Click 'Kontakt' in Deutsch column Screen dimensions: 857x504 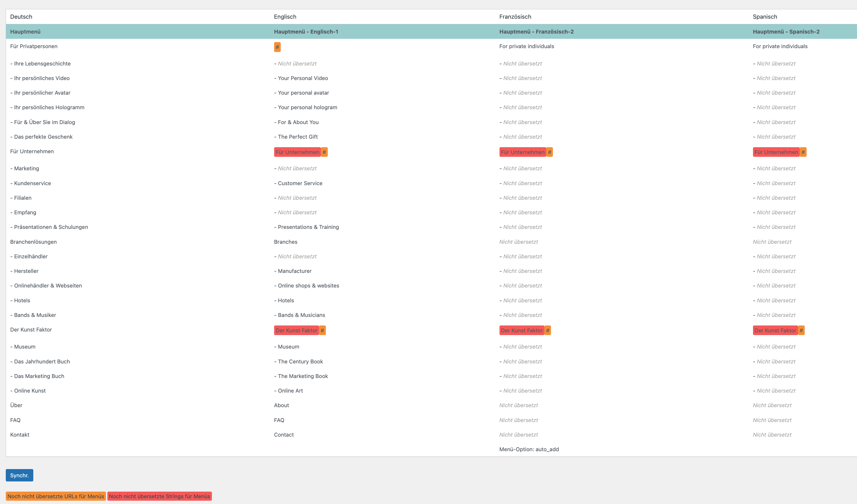20,435
